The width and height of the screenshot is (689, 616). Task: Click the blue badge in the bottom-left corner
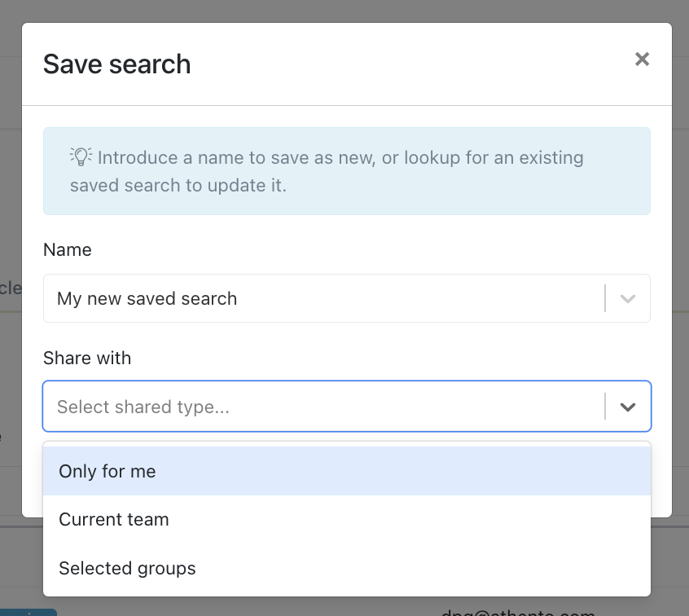tap(29, 612)
